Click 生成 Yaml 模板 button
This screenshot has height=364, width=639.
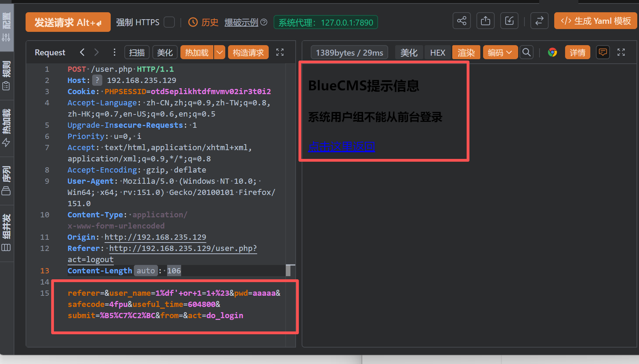(596, 21)
